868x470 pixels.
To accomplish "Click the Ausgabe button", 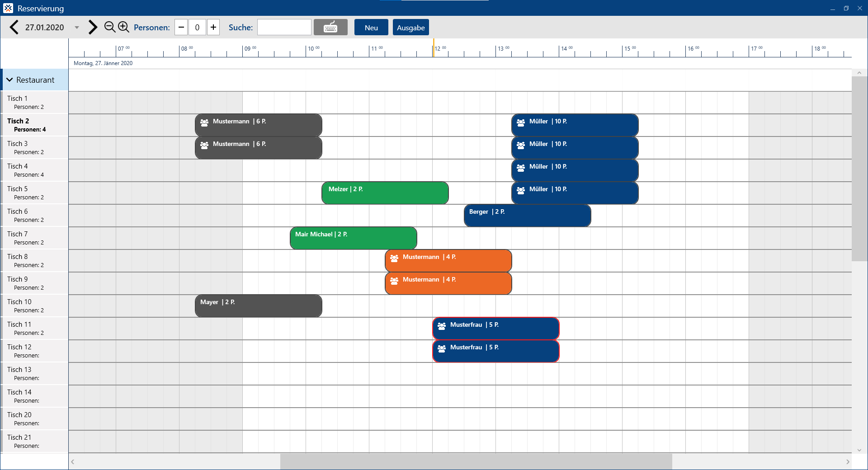I will [x=410, y=27].
